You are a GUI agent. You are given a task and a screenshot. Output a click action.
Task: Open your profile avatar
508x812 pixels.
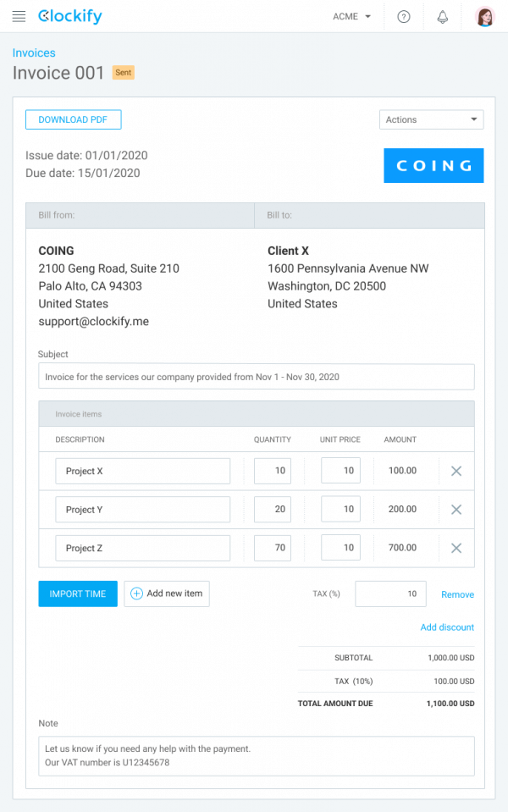pos(483,16)
